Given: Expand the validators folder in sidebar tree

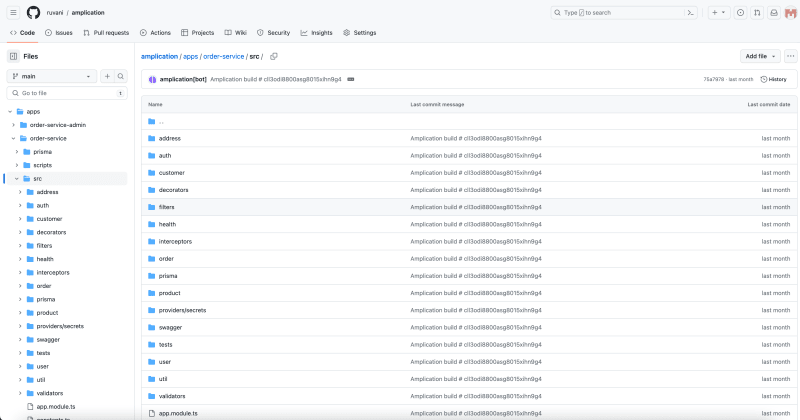Looking at the screenshot, I should tap(20, 393).
